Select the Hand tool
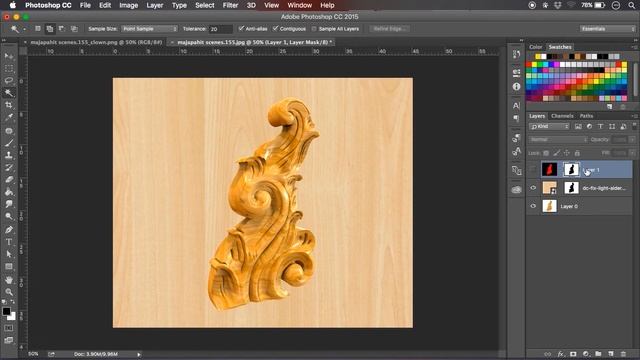This screenshot has height=360, width=640. [9, 280]
